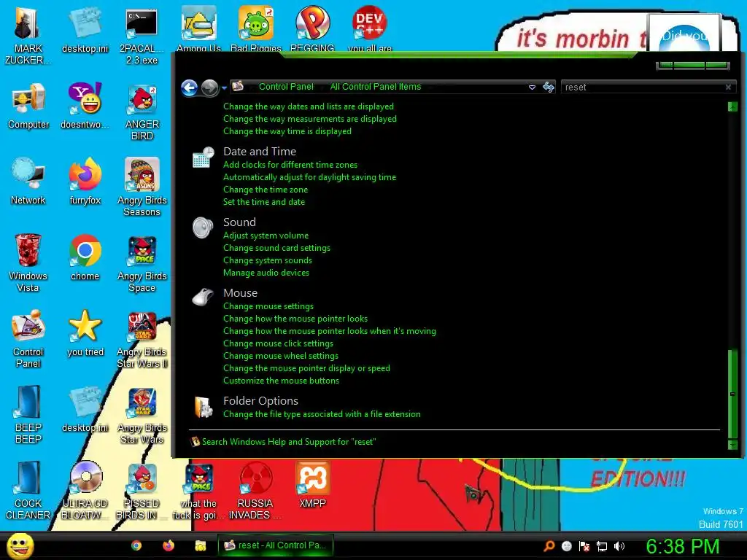The width and height of the screenshot is (747, 560).
Task: Open the Date and Time icon
Action: pyautogui.click(x=204, y=157)
